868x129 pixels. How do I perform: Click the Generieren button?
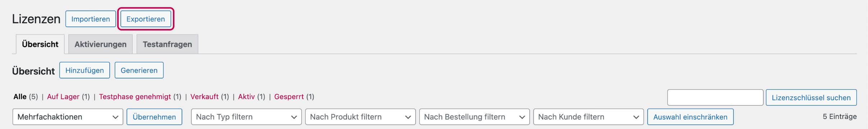139,70
